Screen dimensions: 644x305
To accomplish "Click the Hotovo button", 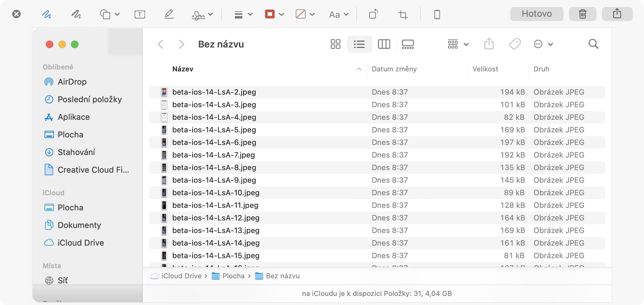I will coord(537,14).
